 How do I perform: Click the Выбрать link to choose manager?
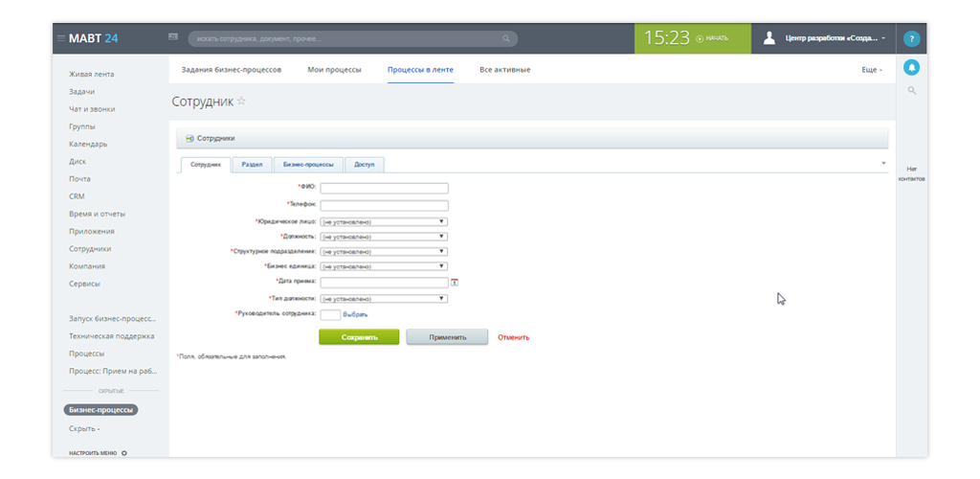355,314
